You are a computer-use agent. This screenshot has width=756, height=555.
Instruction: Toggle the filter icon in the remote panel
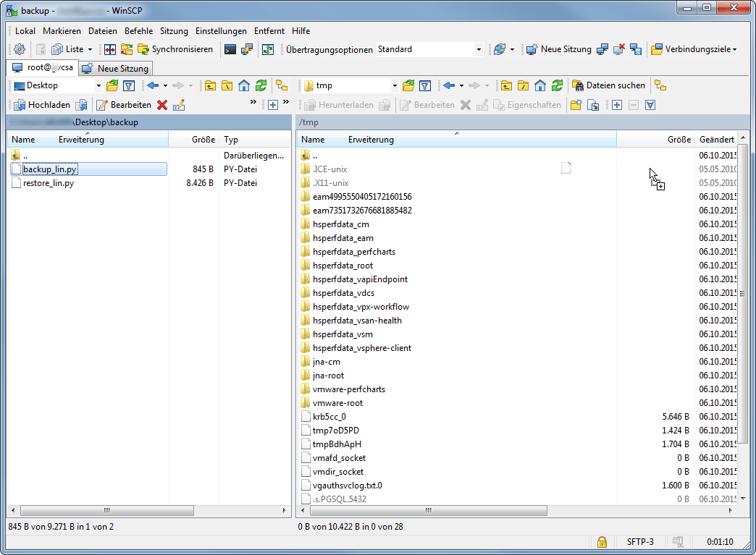pyautogui.click(x=427, y=85)
